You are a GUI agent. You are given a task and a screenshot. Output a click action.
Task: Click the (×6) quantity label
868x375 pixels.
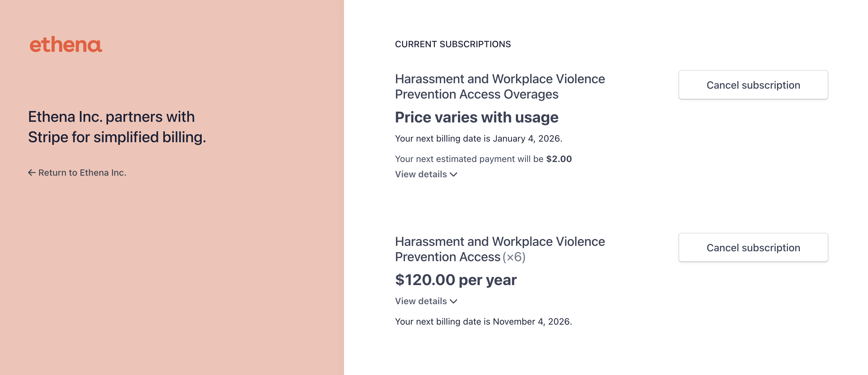(x=514, y=257)
